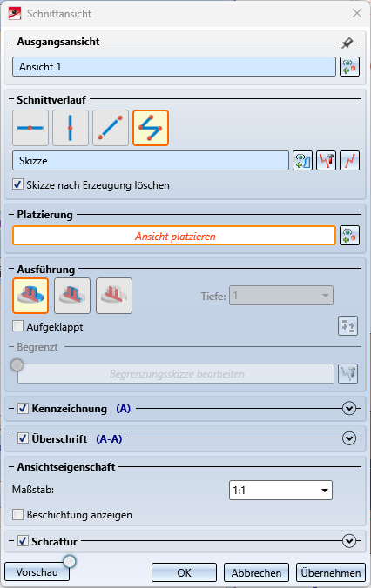This screenshot has width=371, height=588.
Task: Uncheck the Kennzeichnung checkbox
Action: [23, 408]
